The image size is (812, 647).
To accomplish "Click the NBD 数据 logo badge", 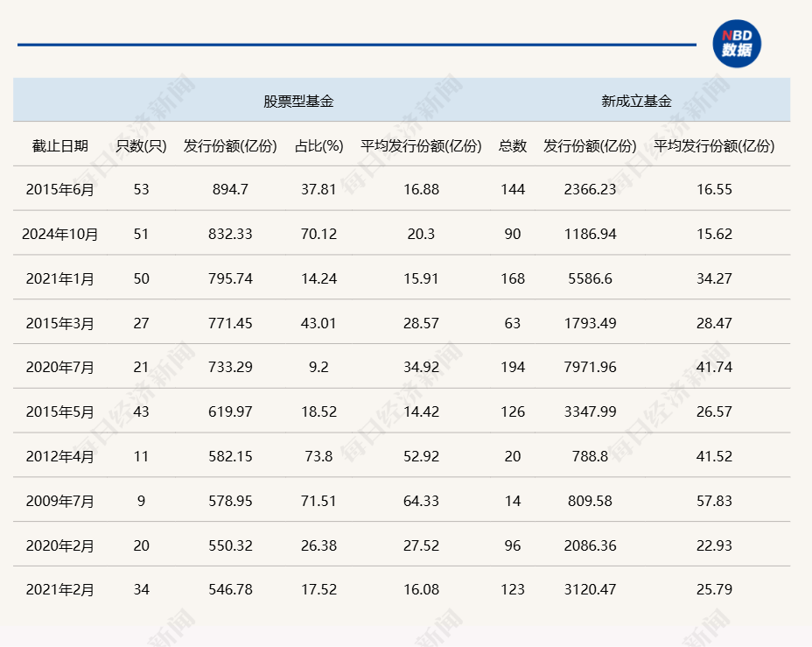I will (x=737, y=44).
